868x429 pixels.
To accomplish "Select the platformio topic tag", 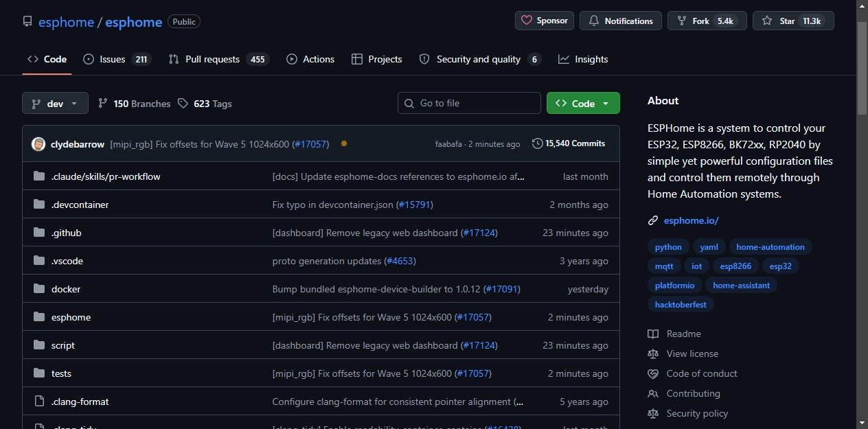I will click(x=675, y=286).
